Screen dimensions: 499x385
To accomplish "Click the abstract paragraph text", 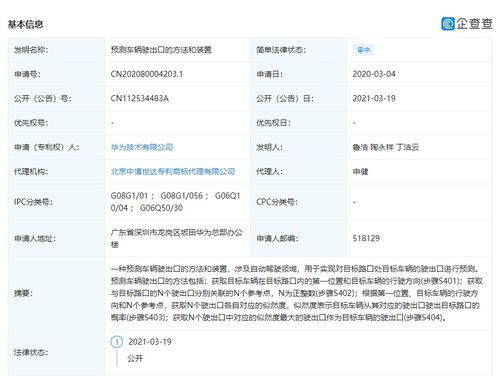I will click(297, 293).
